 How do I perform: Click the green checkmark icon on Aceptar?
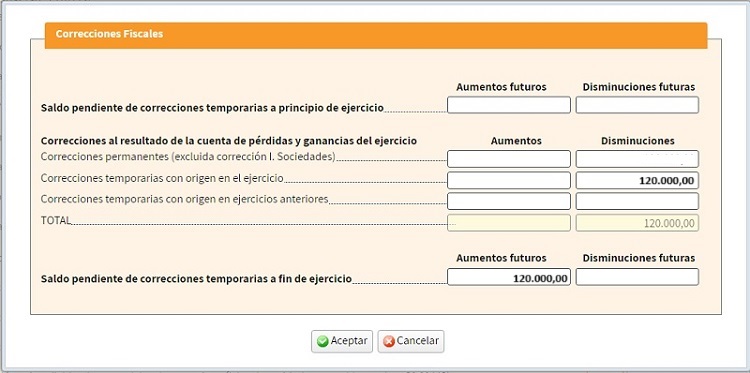(323, 341)
